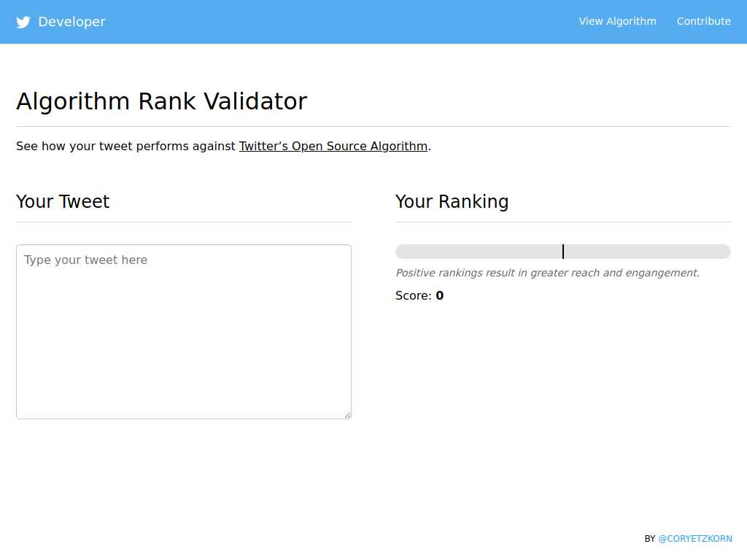Viewport: 747px width, 560px height.
Task: Click the Positive rankings note text
Action: click(x=547, y=273)
